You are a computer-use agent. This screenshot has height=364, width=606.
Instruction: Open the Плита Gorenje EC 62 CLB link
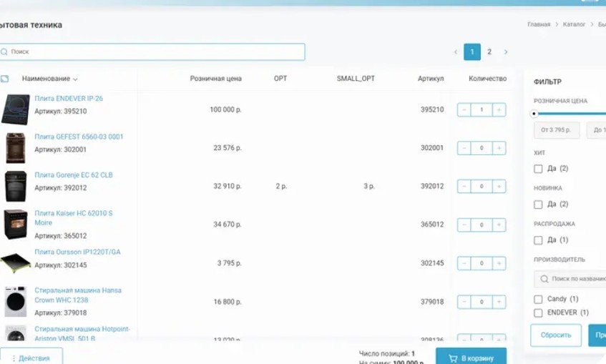(74, 175)
